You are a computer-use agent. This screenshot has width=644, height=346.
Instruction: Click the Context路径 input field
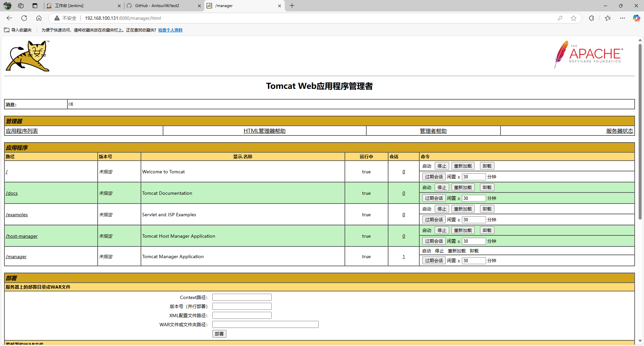pos(242,297)
